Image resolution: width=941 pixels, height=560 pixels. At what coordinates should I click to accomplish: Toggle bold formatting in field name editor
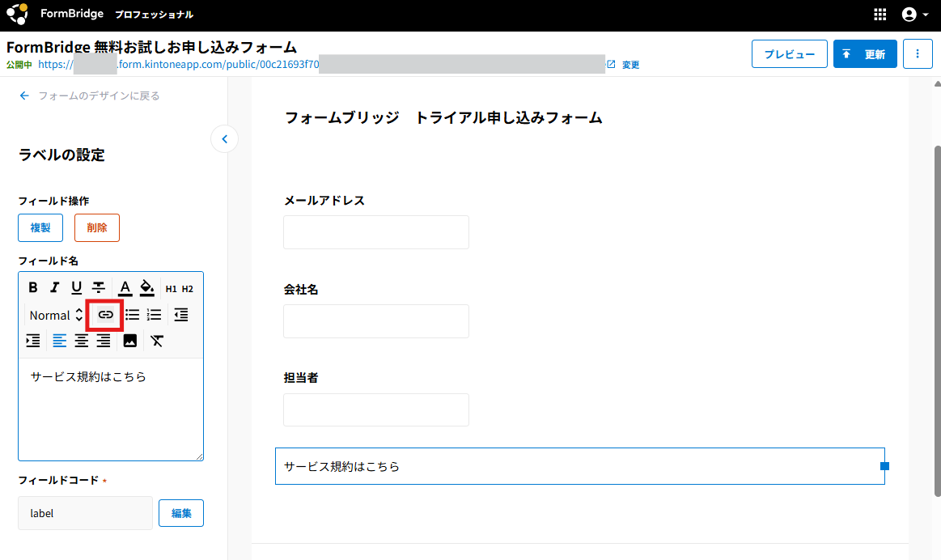pyautogui.click(x=33, y=287)
